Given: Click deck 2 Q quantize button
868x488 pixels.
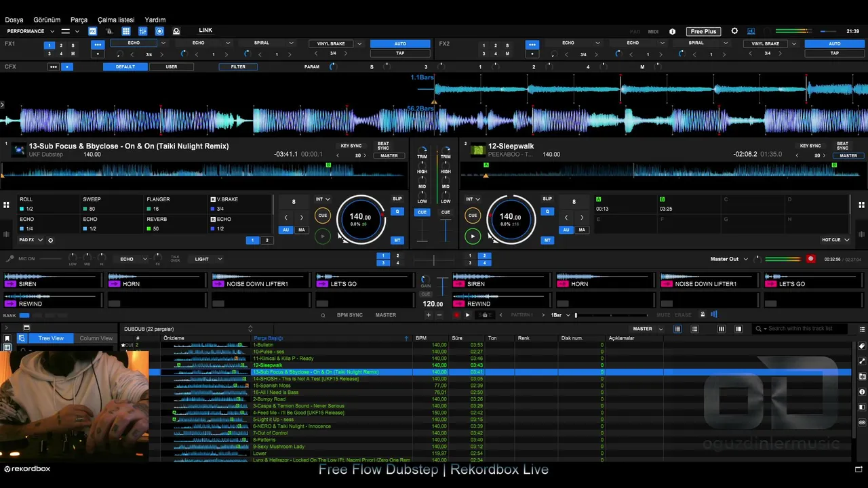Looking at the screenshot, I should pyautogui.click(x=547, y=211).
